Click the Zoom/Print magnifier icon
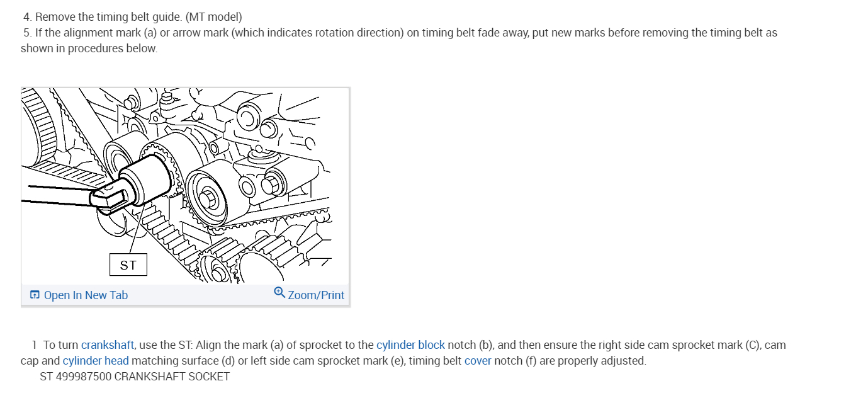868x398 pixels. tap(280, 293)
